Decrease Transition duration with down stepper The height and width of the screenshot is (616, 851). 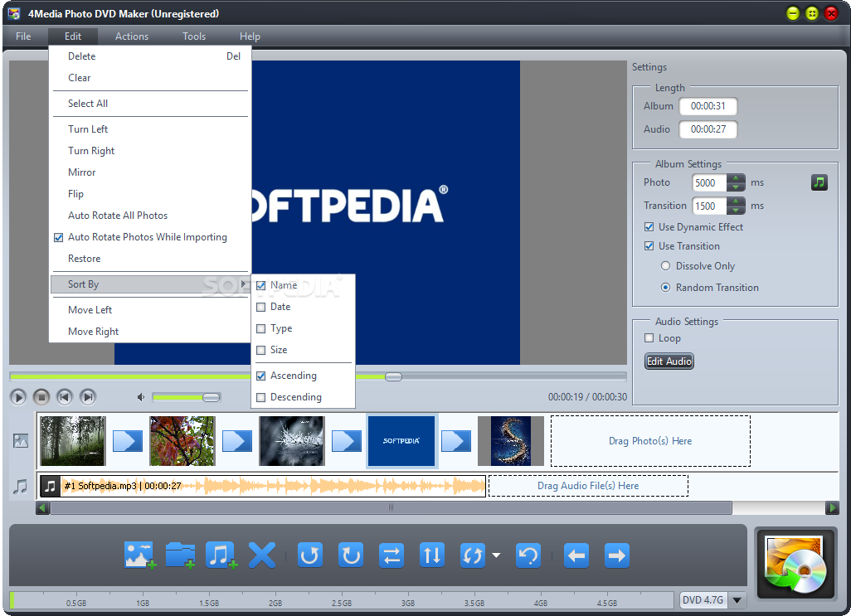click(736, 211)
